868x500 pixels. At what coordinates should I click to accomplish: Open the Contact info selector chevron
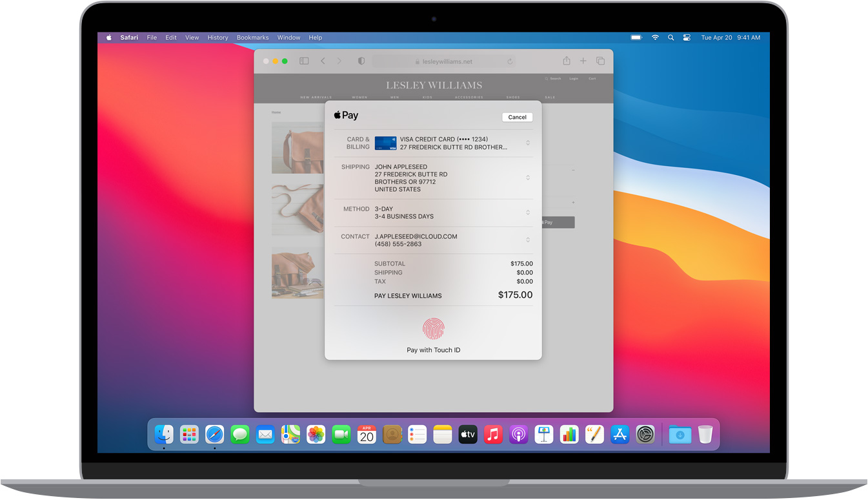528,240
